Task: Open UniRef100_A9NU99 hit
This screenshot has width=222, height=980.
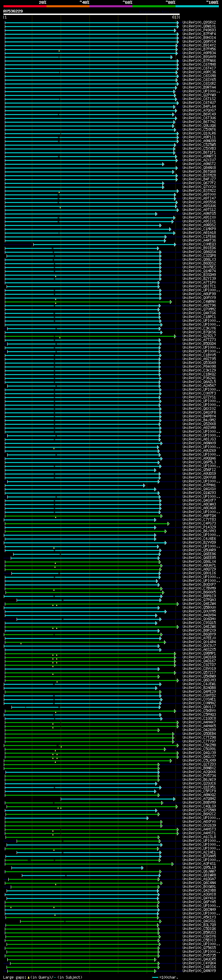Action: (x=199, y=141)
